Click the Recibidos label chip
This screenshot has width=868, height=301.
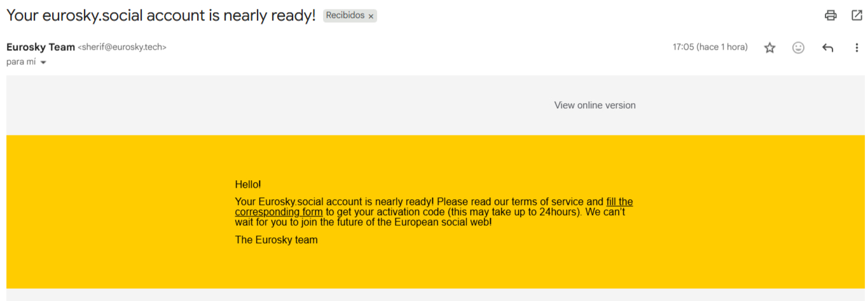coord(343,15)
